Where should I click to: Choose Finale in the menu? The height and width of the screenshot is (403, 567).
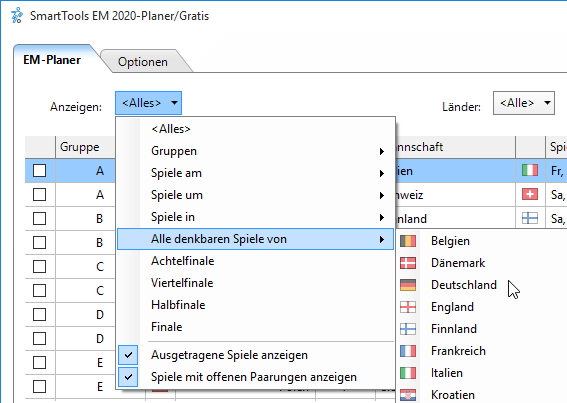255,327
